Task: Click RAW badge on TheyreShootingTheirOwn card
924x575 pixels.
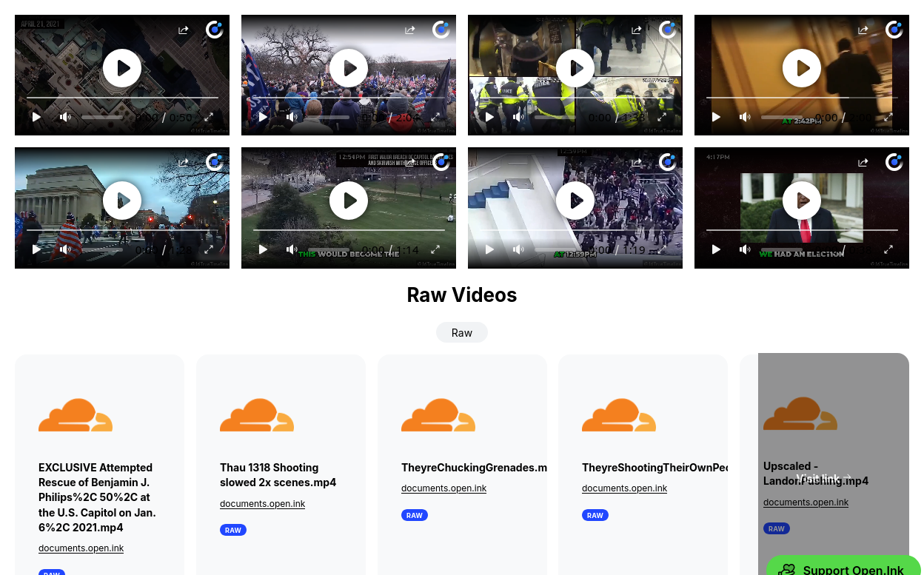Action: (595, 515)
